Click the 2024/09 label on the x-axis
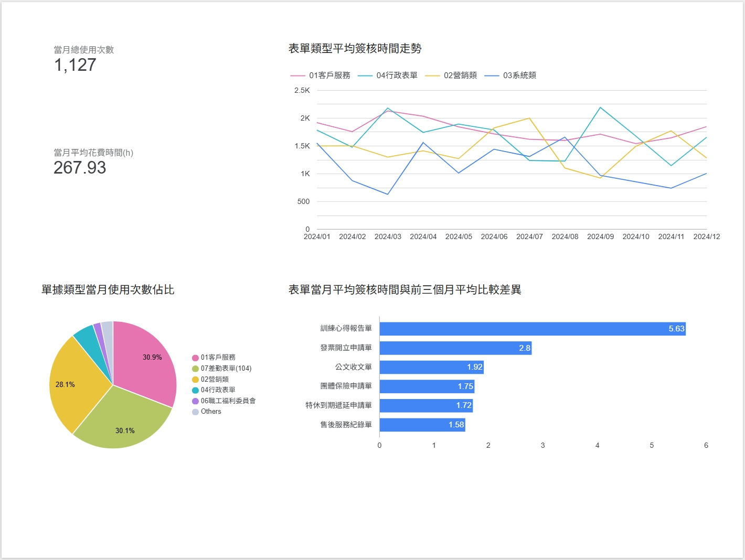Image resolution: width=745 pixels, height=560 pixels. (600, 236)
